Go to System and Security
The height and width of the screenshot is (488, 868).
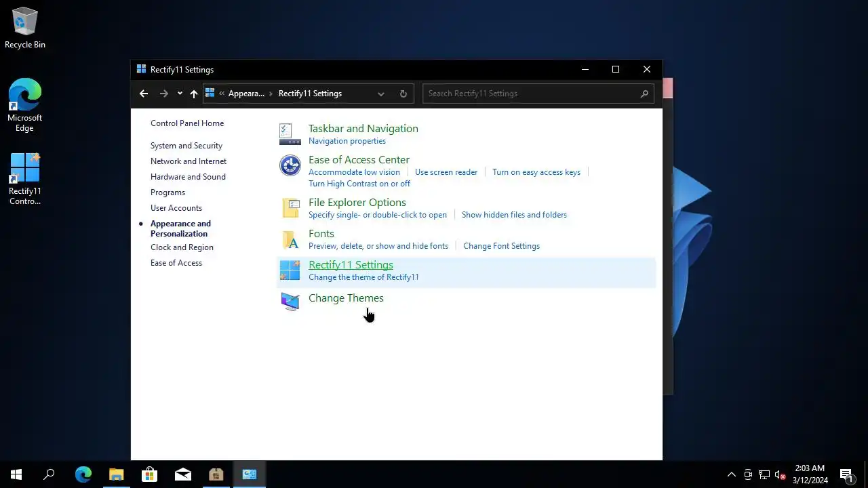(186, 146)
